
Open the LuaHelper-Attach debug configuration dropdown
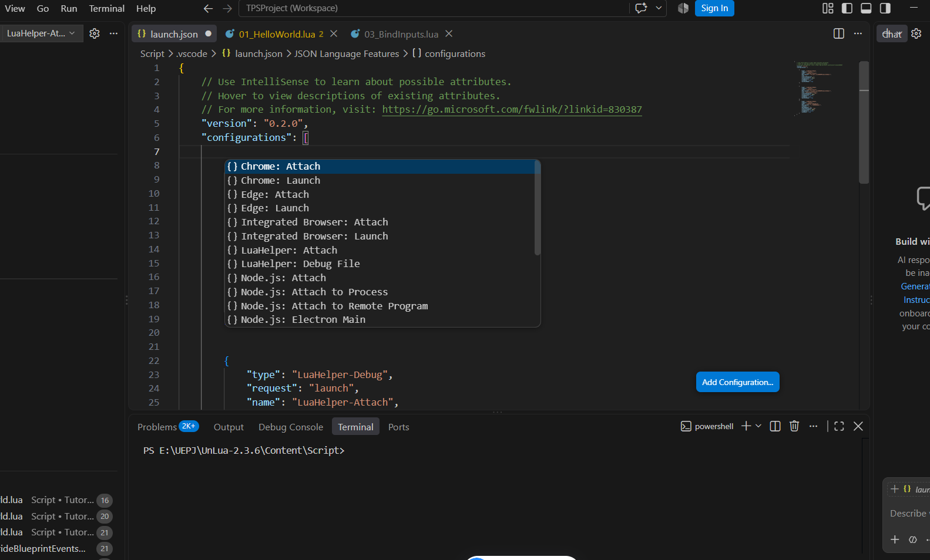click(x=41, y=33)
